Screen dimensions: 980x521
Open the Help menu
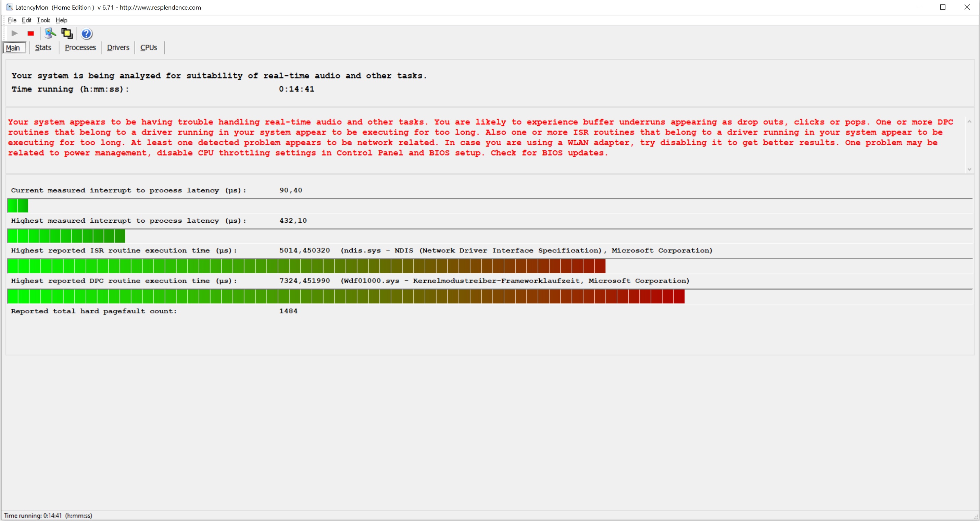tap(61, 20)
